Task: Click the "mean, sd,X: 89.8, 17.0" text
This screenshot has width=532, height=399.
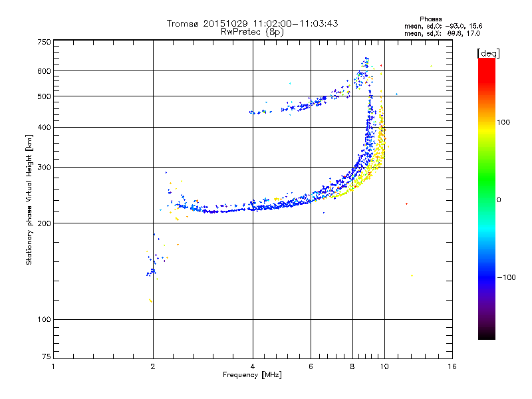Action: 442,34
